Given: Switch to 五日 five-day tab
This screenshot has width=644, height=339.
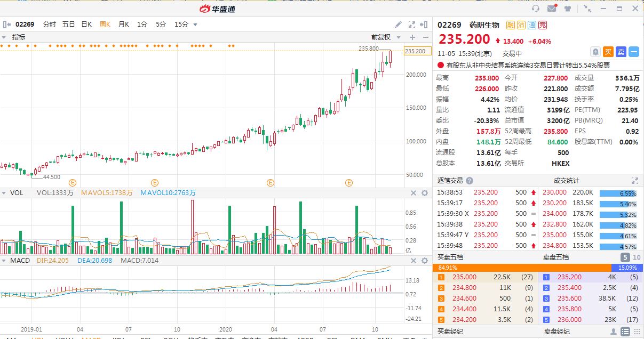Looking at the screenshot, I should [68, 25].
